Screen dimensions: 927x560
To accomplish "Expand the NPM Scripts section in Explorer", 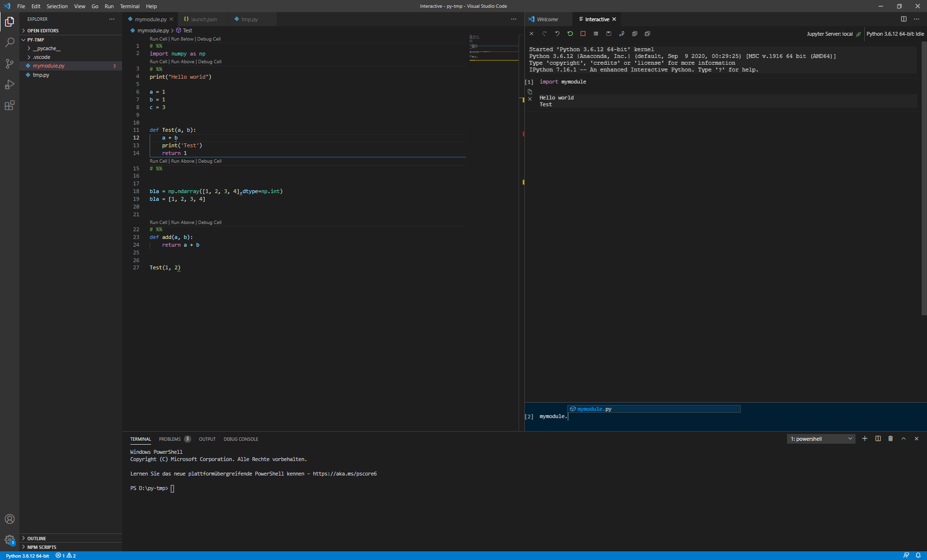I will pyautogui.click(x=41, y=547).
